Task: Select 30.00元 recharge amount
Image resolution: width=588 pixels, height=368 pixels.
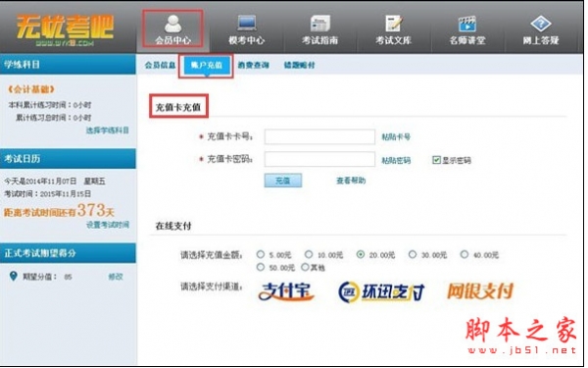Action: tap(413, 254)
